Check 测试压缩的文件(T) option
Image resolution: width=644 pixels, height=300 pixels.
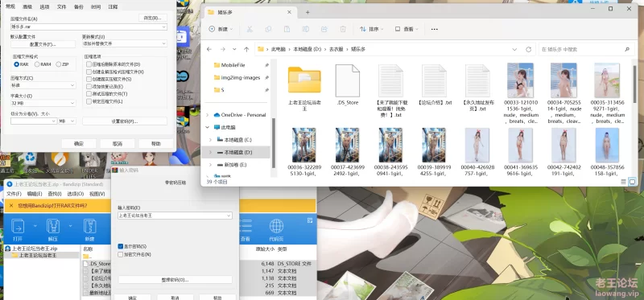click(89, 94)
